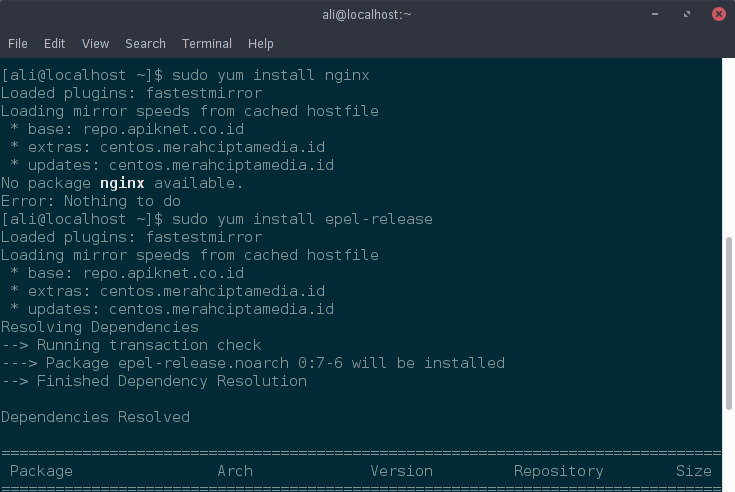Click the 'Repository' column header
735x492 pixels.
click(x=558, y=471)
